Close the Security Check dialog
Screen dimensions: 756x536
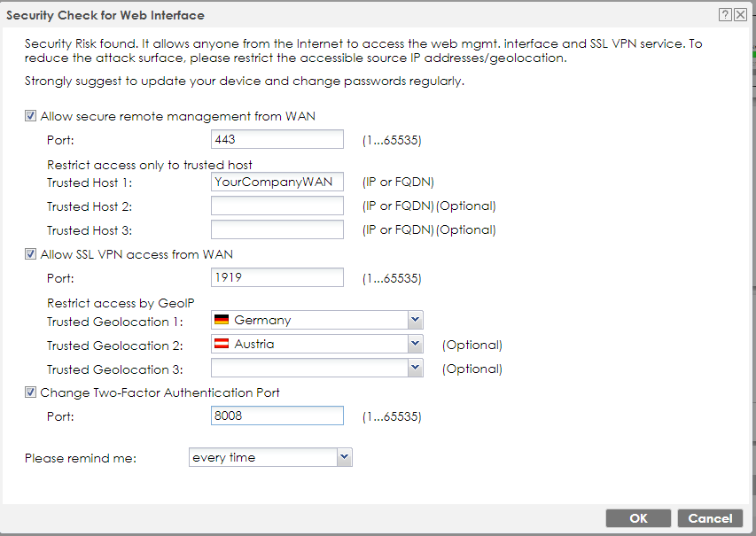740,15
